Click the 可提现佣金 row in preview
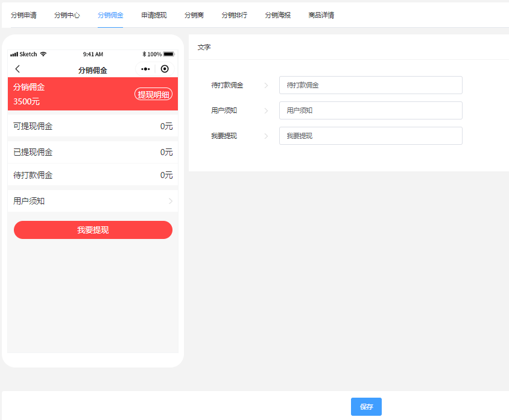 click(93, 126)
